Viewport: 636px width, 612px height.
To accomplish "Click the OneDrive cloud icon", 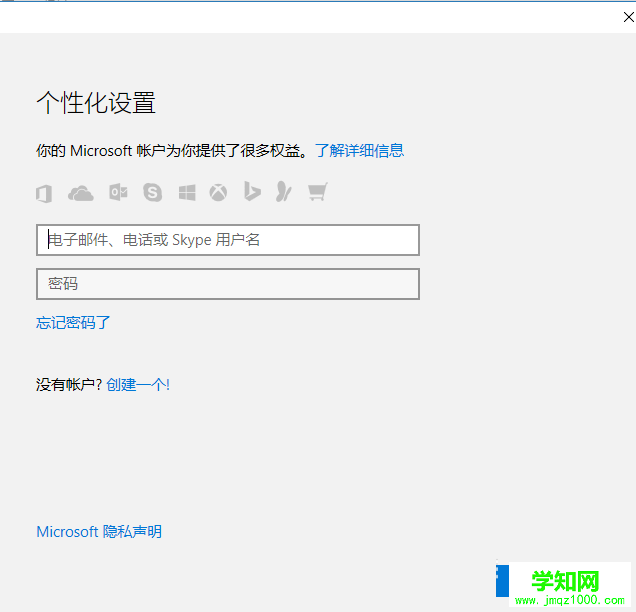I will (x=80, y=193).
